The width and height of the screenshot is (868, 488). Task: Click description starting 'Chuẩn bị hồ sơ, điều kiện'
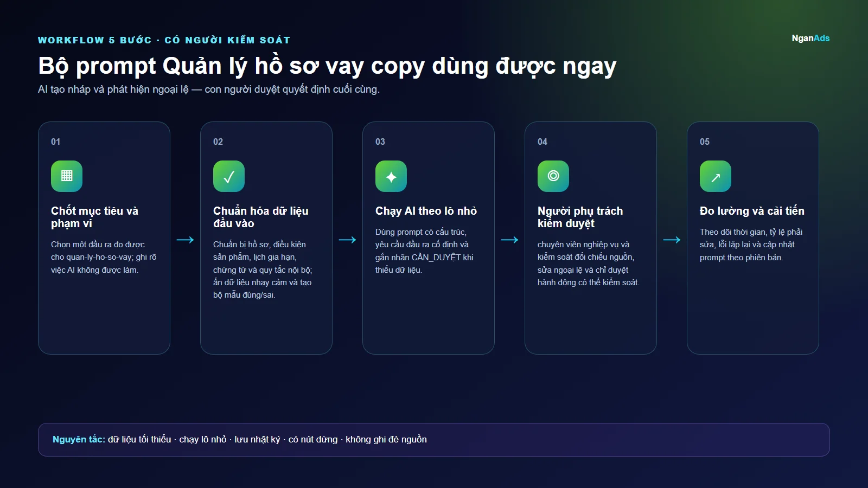point(263,269)
